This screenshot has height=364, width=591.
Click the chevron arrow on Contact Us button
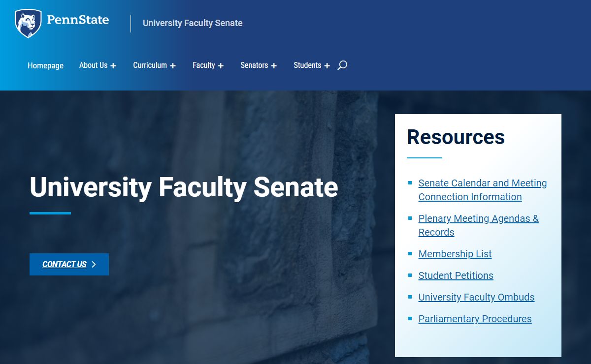(x=94, y=265)
